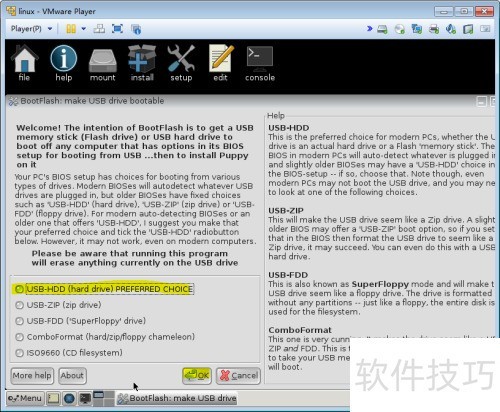Viewport: 500px width, 412px height.
Task: Click the VMware unity mode icon
Action: 136,29
